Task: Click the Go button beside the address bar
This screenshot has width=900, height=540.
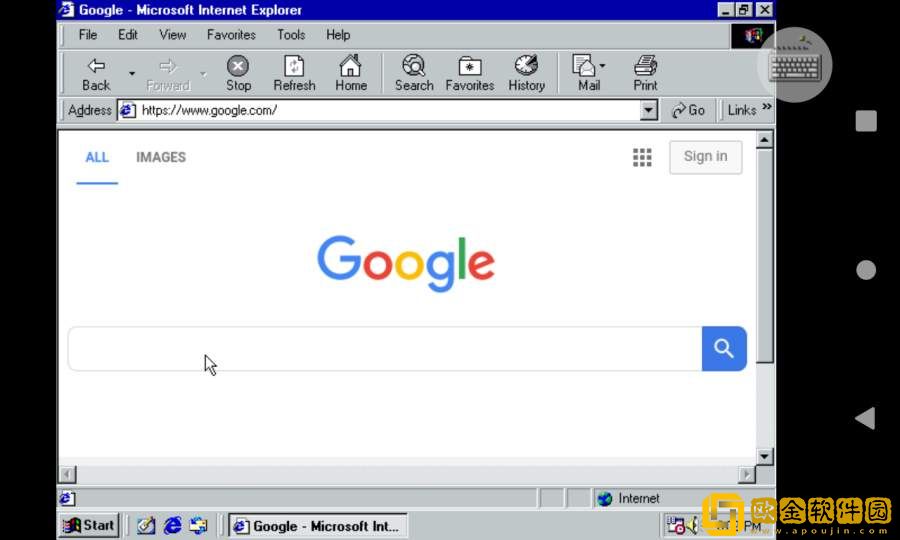Action: [x=688, y=110]
